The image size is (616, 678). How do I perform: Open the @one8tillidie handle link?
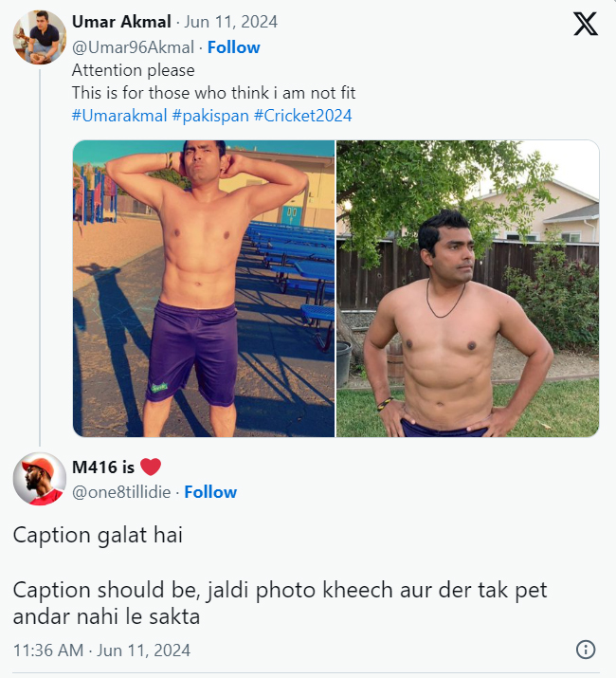point(122,492)
